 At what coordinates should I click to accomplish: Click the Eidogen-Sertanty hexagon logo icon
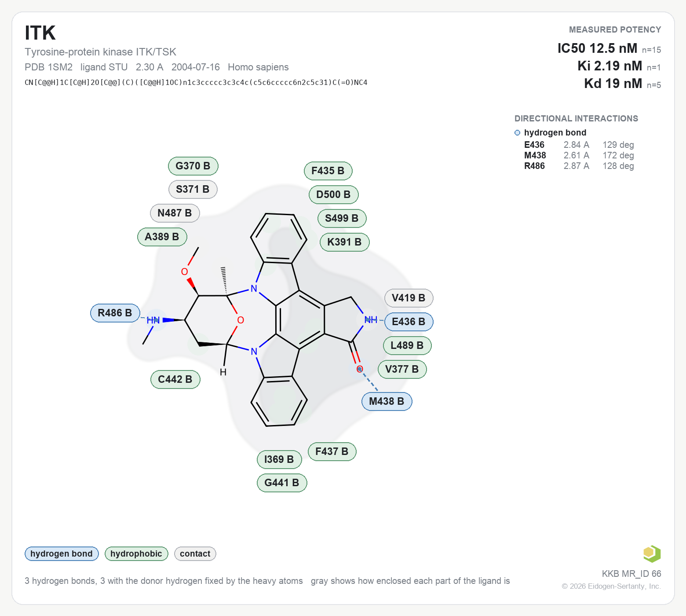pyautogui.click(x=652, y=554)
